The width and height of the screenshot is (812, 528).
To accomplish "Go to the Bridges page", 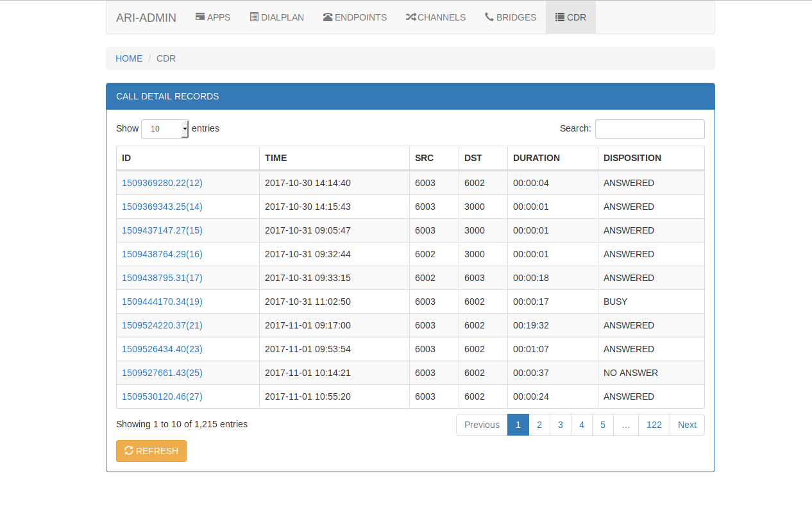I will tap(511, 17).
